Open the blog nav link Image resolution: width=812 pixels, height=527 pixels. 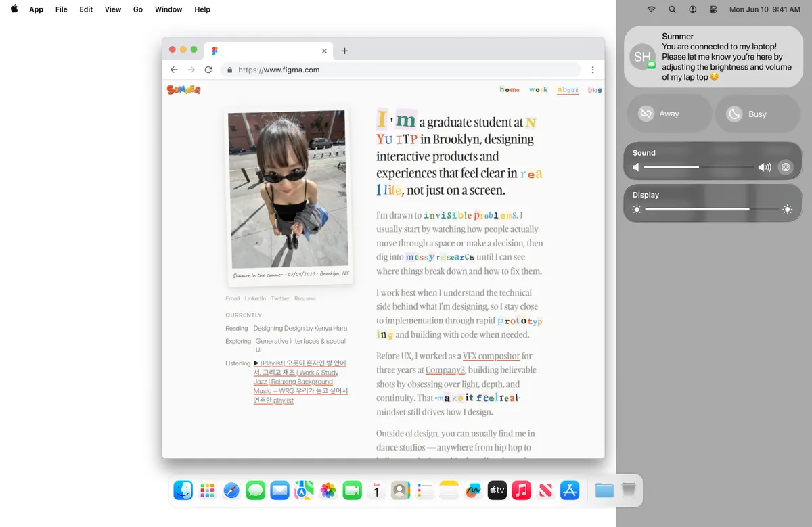click(595, 89)
